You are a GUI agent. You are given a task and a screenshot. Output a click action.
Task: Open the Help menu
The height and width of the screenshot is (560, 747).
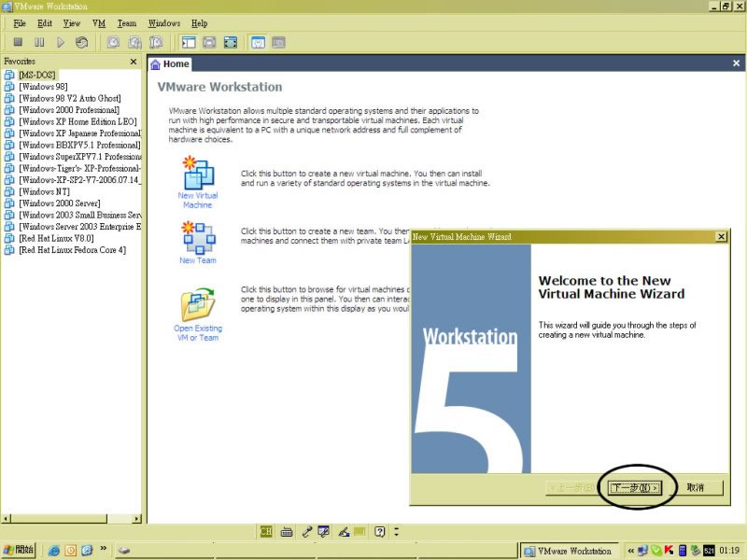click(x=199, y=23)
